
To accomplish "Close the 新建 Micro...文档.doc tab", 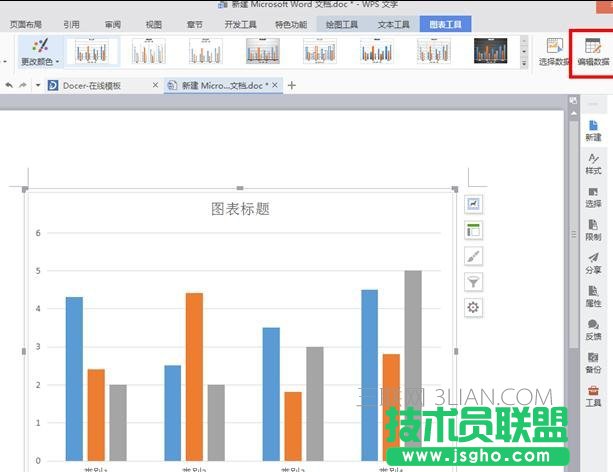I will click(x=275, y=85).
